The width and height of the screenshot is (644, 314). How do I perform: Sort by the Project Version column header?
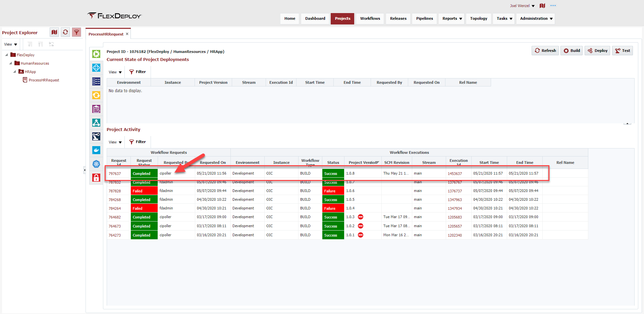tap(363, 163)
